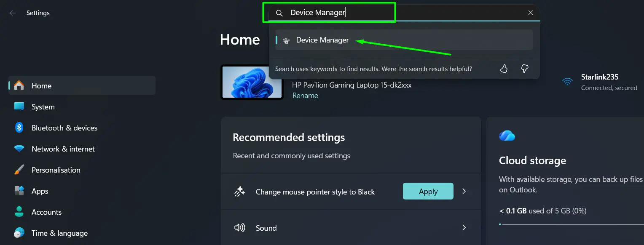Click Apply to change pointer style to Black
Viewport: 644px width, 245px height.
tap(428, 191)
